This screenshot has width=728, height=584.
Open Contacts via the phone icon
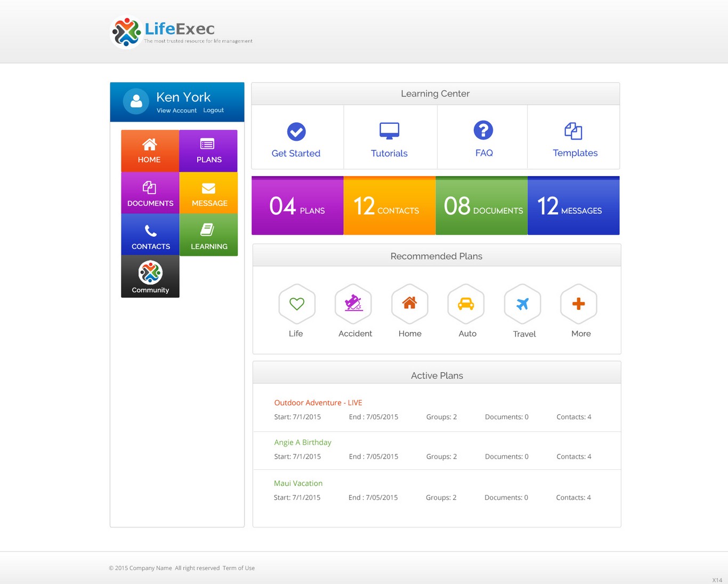149,235
